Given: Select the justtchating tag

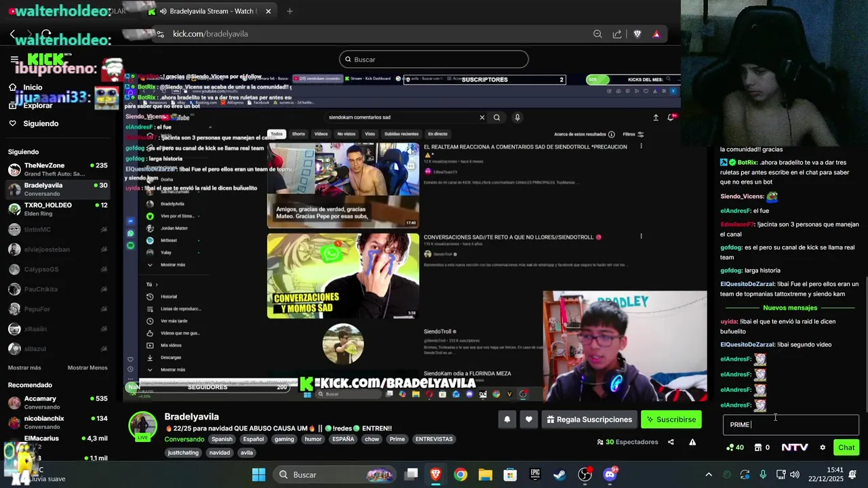Looking at the screenshot, I should tap(183, 453).
